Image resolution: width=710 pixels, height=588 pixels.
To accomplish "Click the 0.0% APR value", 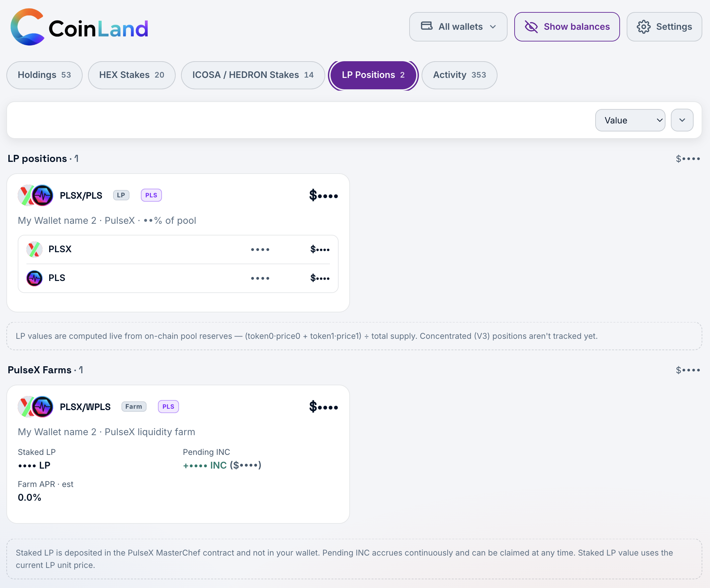I will (29, 497).
